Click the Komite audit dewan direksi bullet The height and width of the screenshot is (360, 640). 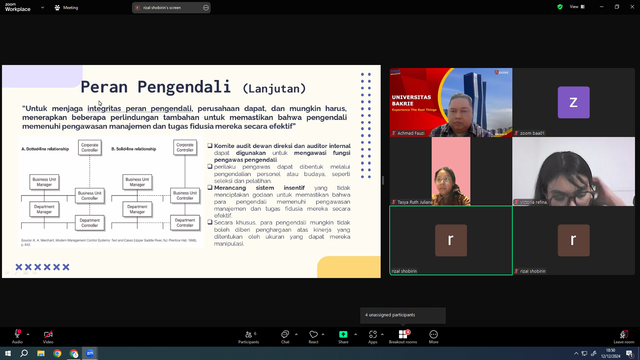[x=282, y=153]
